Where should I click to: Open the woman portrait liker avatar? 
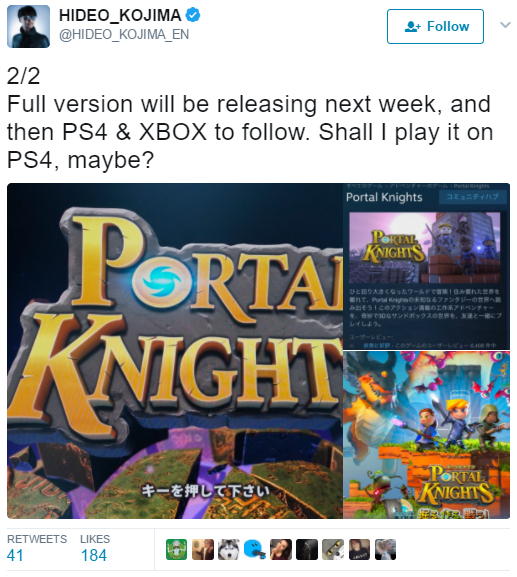(x=281, y=550)
